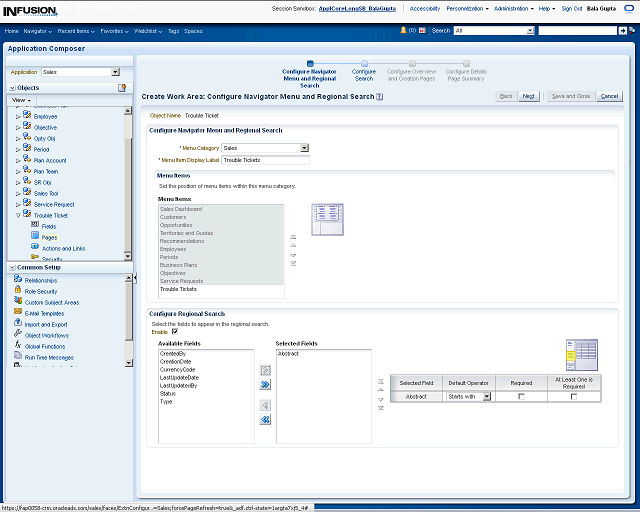Image resolution: width=640 pixels, height=512 pixels.
Task: Click the notifications bell icon
Action: pos(402,31)
